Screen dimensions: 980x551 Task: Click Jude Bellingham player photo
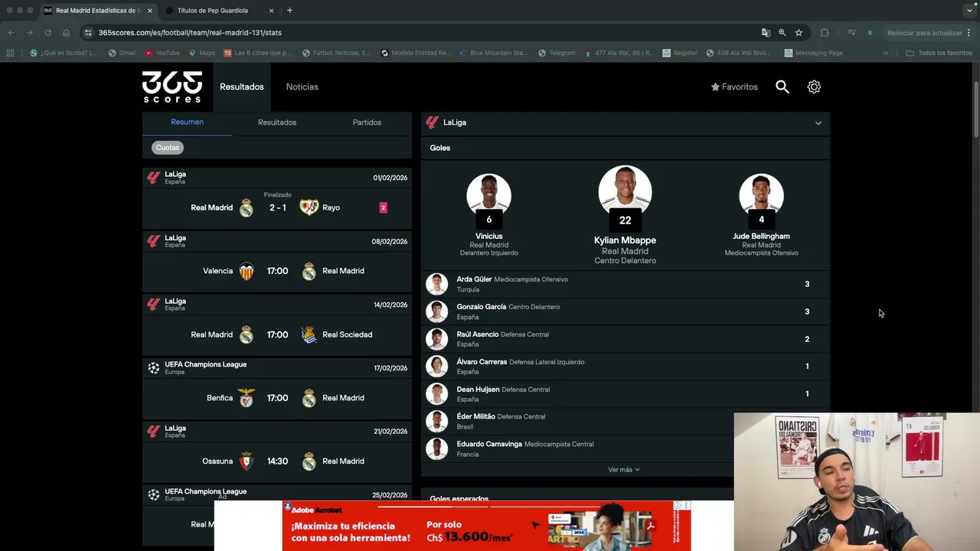click(761, 196)
